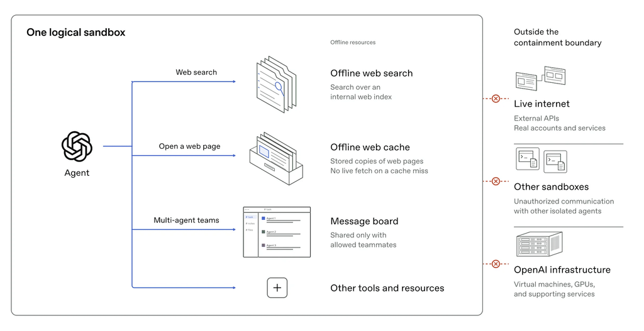Click the Agent 2 row in message board

point(281,233)
